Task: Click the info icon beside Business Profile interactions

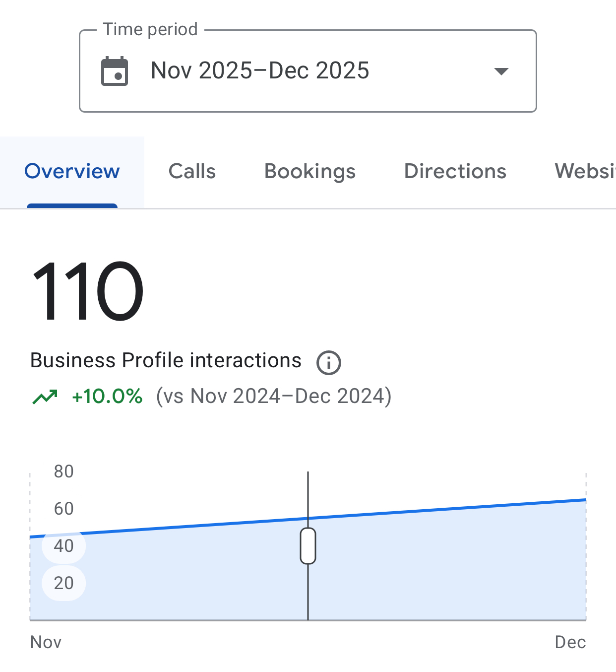Action: click(x=329, y=362)
